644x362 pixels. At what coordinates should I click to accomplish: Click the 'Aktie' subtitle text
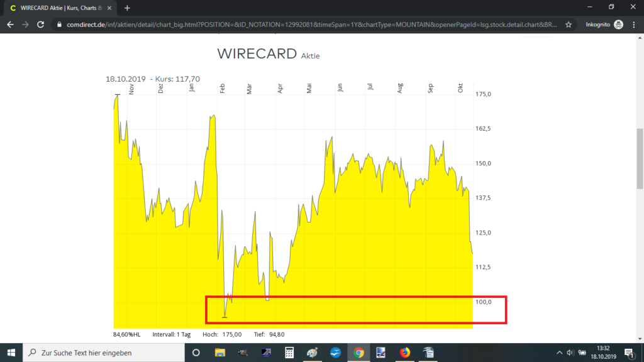point(310,56)
